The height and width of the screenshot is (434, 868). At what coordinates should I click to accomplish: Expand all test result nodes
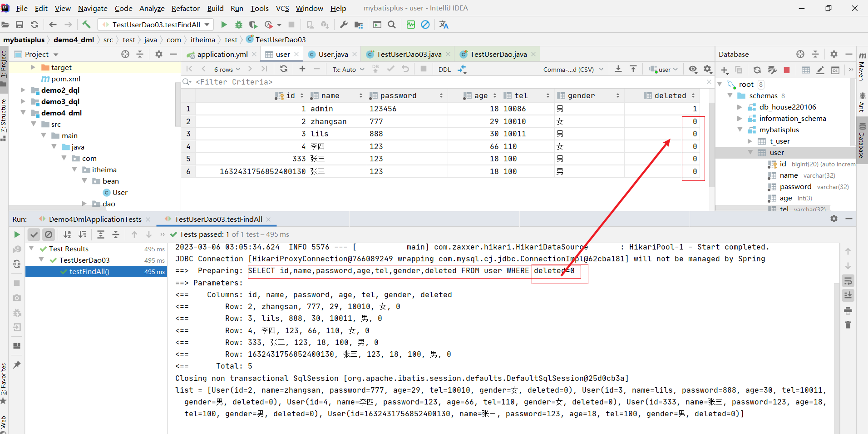click(101, 234)
